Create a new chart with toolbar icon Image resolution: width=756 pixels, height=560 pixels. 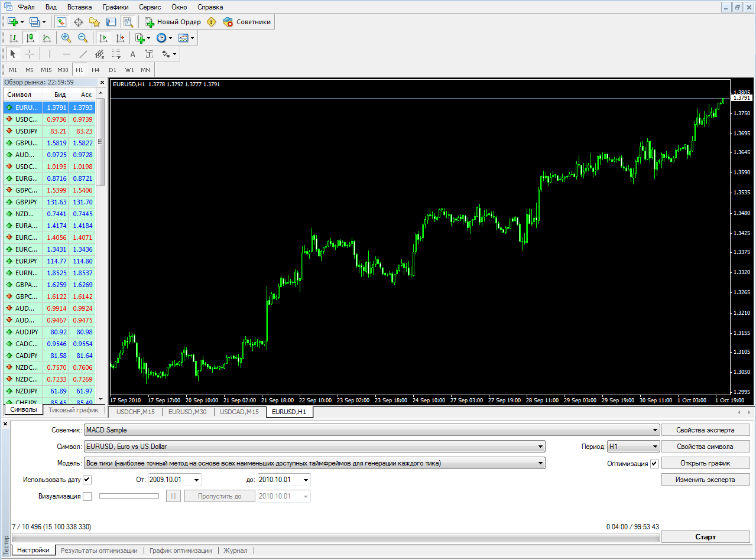coord(13,22)
